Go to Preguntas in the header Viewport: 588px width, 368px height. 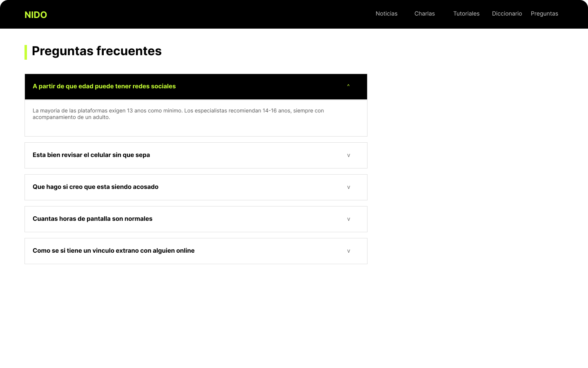(544, 13)
